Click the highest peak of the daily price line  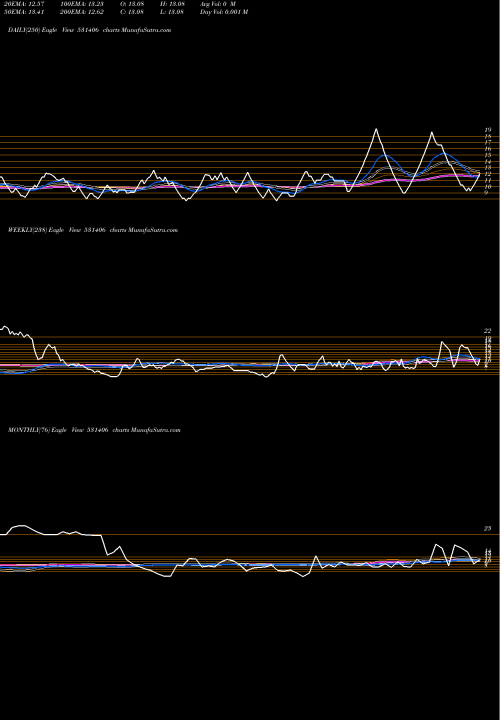coord(376,129)
